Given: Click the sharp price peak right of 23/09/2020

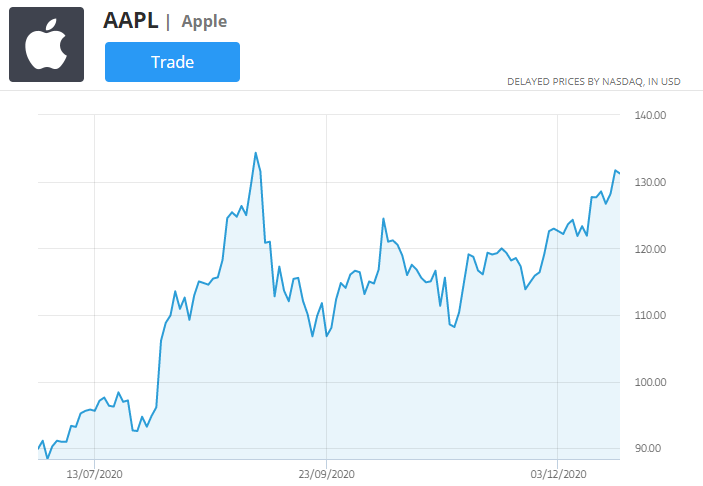Looking at the screenshot, I should pyautogui.click(x=383, y=219).
